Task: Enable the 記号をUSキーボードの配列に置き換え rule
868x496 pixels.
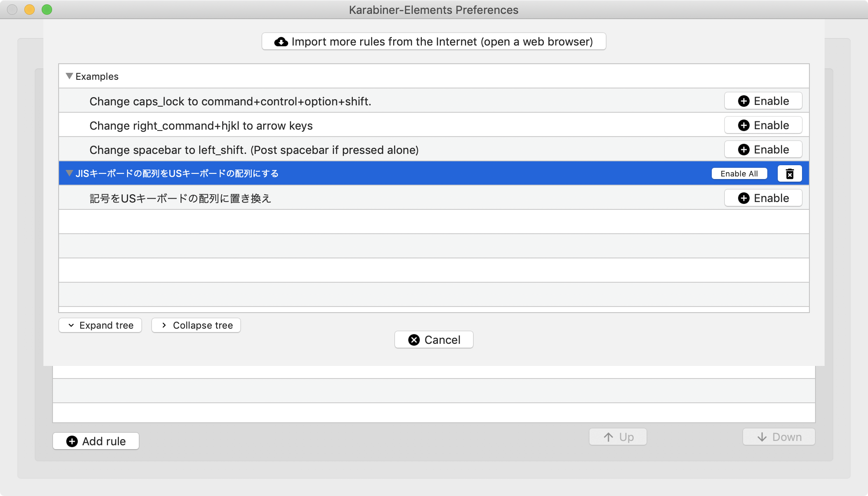Action: pyautogui.click(x=763, y=198)
